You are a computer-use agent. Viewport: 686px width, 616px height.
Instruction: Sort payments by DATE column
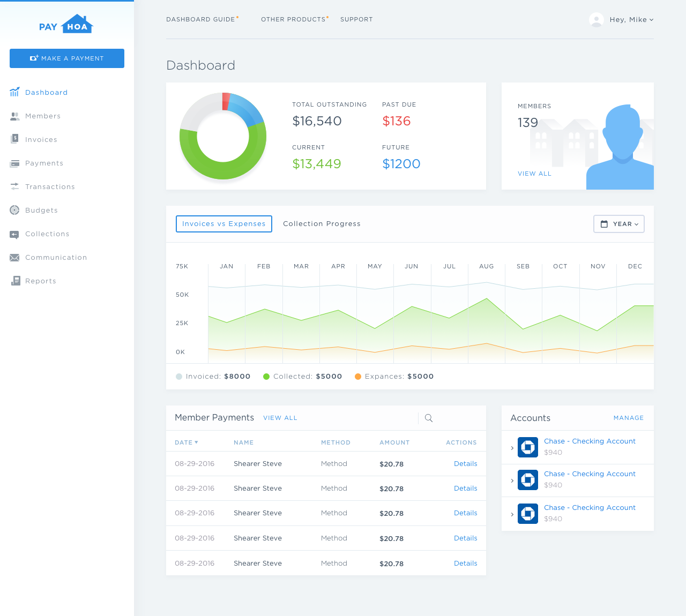click(x=187, y=442)
